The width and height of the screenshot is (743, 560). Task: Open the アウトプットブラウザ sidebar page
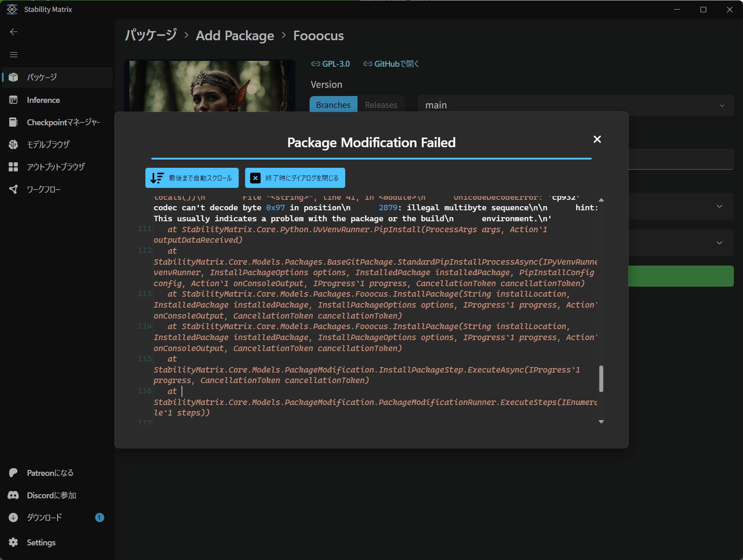tap(57, 167)
